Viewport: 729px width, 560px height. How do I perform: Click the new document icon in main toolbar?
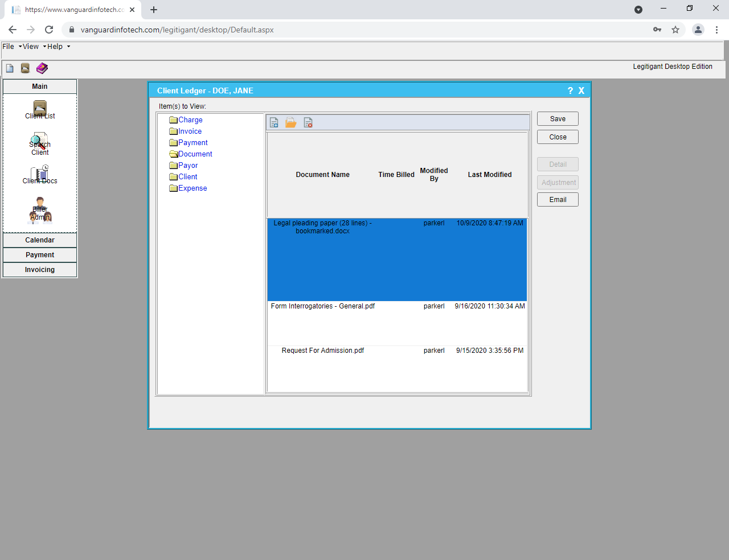click(x=9, y=68)
